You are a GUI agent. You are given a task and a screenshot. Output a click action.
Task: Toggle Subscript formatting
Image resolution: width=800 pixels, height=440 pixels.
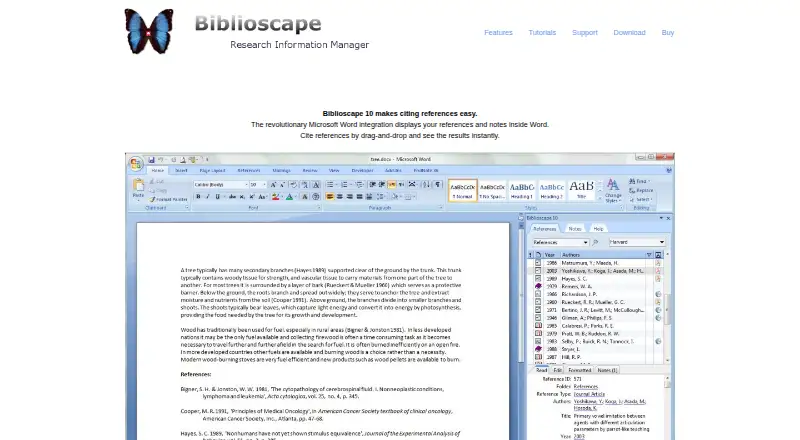242,197
